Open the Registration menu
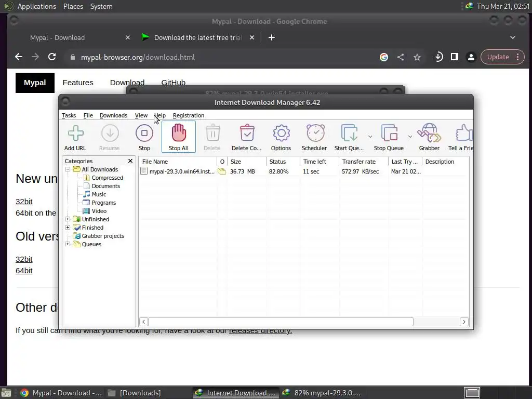This screenshot has height=399, width=532. point(189,115)
